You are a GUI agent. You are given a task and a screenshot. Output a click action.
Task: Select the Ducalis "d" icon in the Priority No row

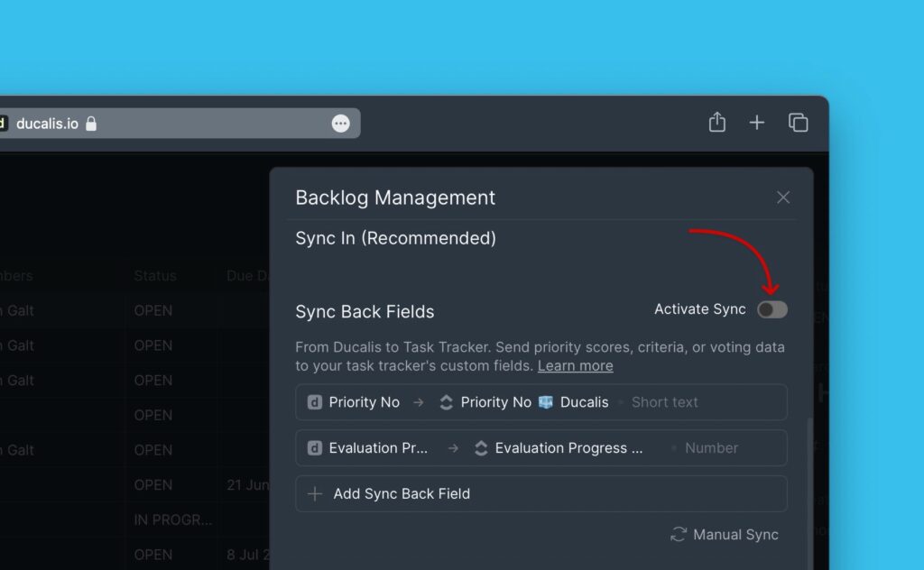313,402
